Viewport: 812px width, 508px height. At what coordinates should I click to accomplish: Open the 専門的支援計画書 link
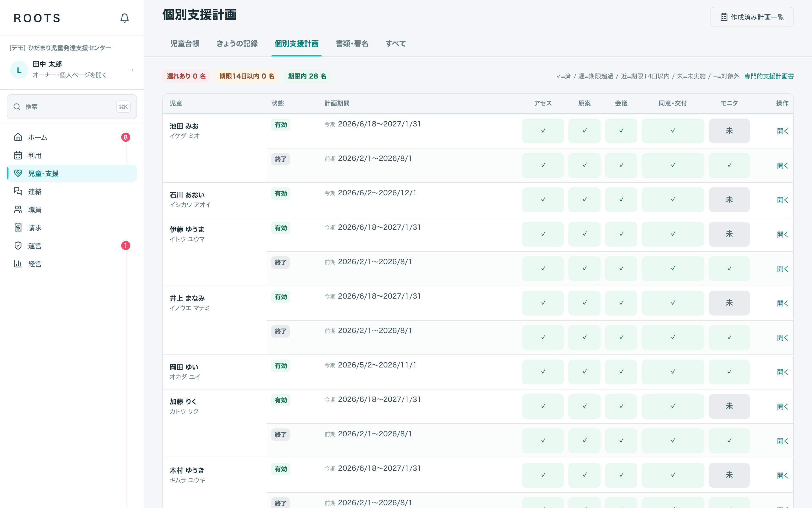pyautogui.click(x=769, y=76)
